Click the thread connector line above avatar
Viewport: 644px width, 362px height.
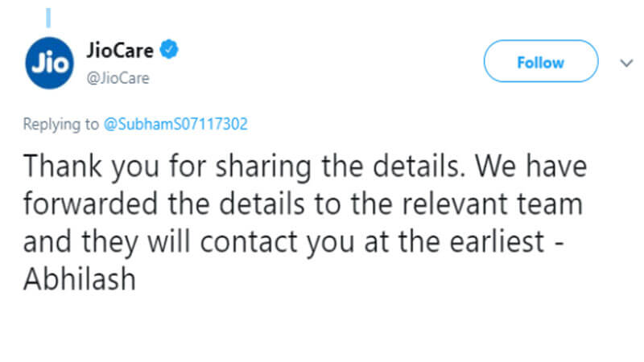(x=50, y=16)
